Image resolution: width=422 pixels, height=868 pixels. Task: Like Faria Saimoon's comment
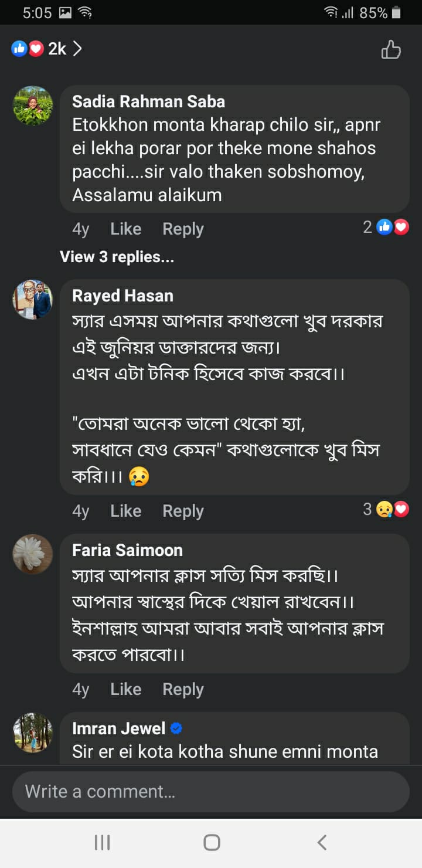click(125, 689)
